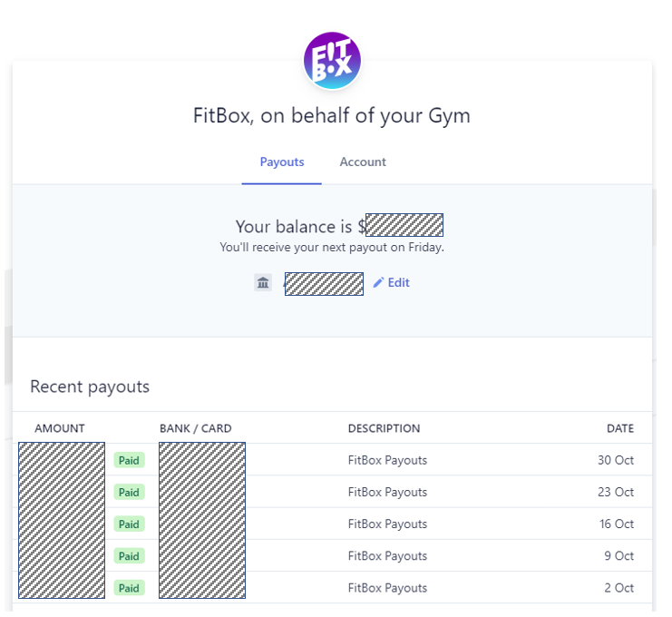The image size is (672, 617).
Task: Select the Paid badge for 16 Oct
Action: [129, 524]
